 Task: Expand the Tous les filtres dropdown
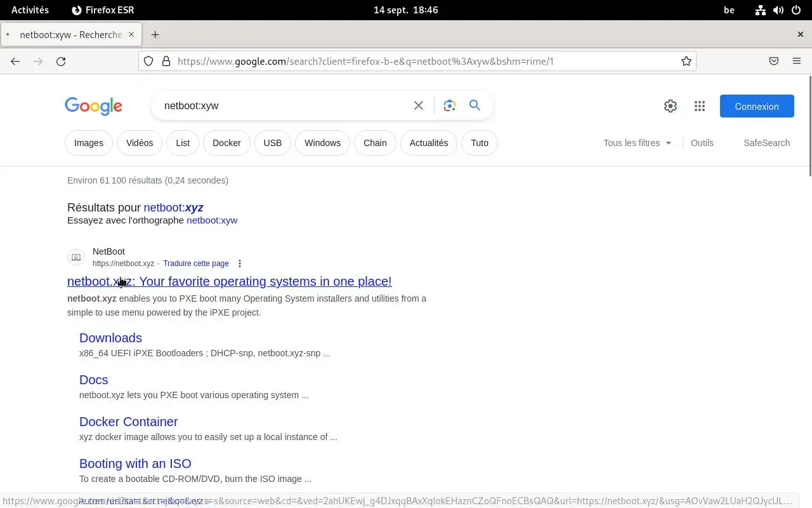tap(638, 143)
